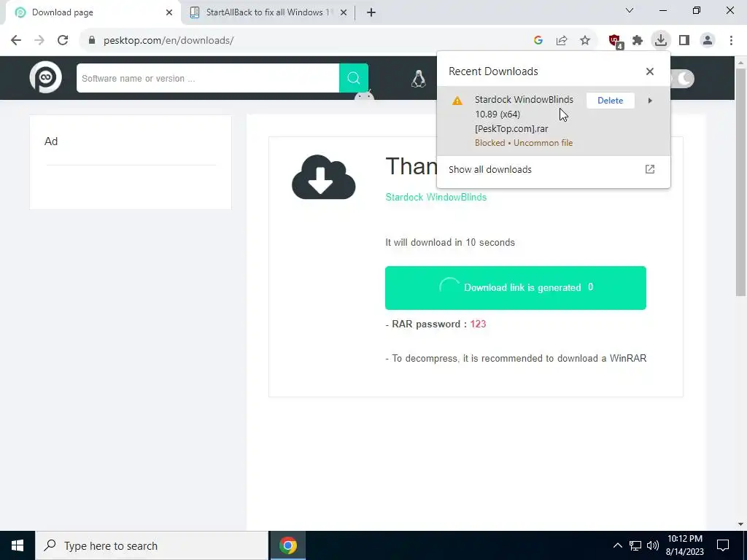Open a new tab with plus button
The image size is (747, 560).
tap(371, 12)
